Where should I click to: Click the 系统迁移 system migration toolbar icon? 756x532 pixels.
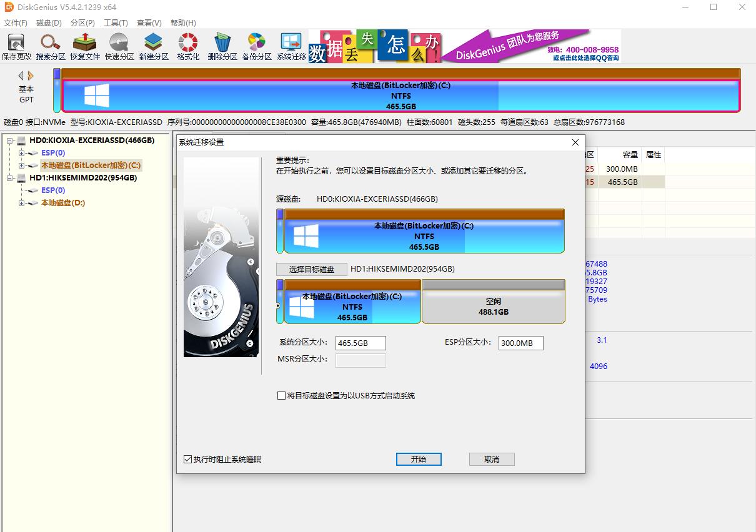click(290, 45)
